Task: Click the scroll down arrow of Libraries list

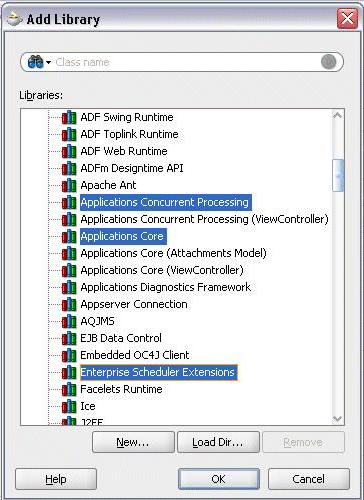Action: 338,418
